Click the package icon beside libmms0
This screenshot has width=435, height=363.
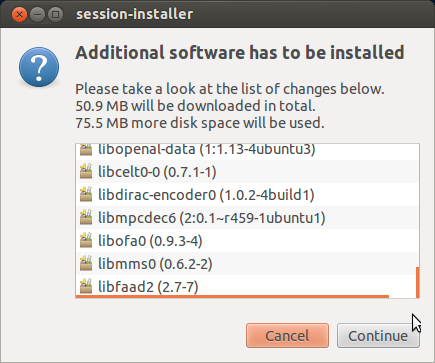(86, 264)
